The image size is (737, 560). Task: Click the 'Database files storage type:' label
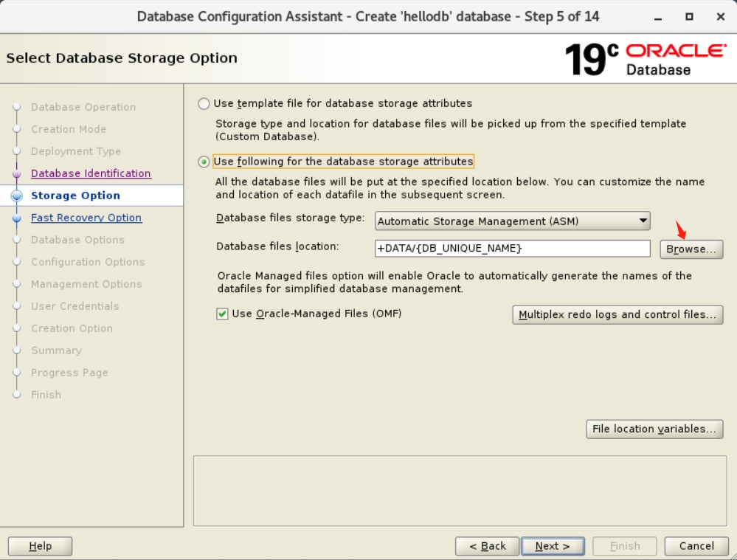(x=291, y=218)
